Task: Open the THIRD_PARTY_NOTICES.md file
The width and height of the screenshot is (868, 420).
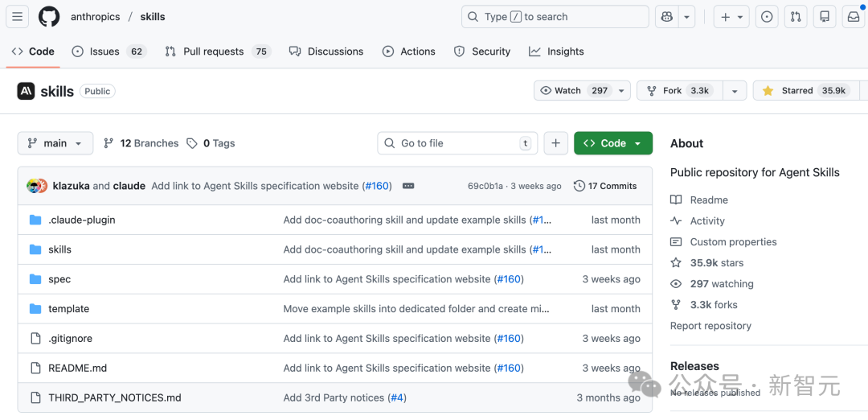Action: pyautogui.click(x=115, y=397)
